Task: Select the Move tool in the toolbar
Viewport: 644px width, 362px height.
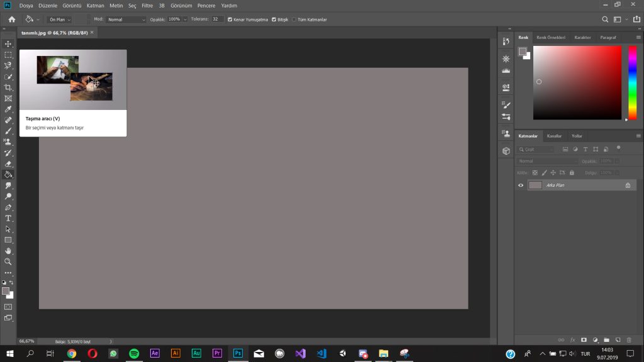Action: [x=8, y=44]
